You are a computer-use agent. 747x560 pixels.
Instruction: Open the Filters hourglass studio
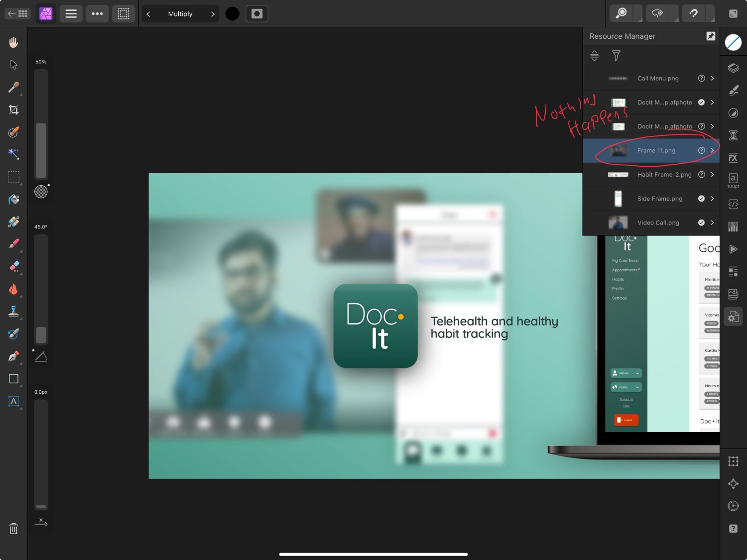point(733,135)
